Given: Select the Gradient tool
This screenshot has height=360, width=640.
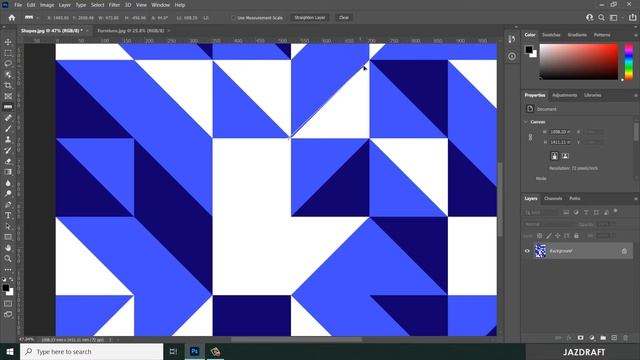Looking at the screenshot, I should coord(8,172).
